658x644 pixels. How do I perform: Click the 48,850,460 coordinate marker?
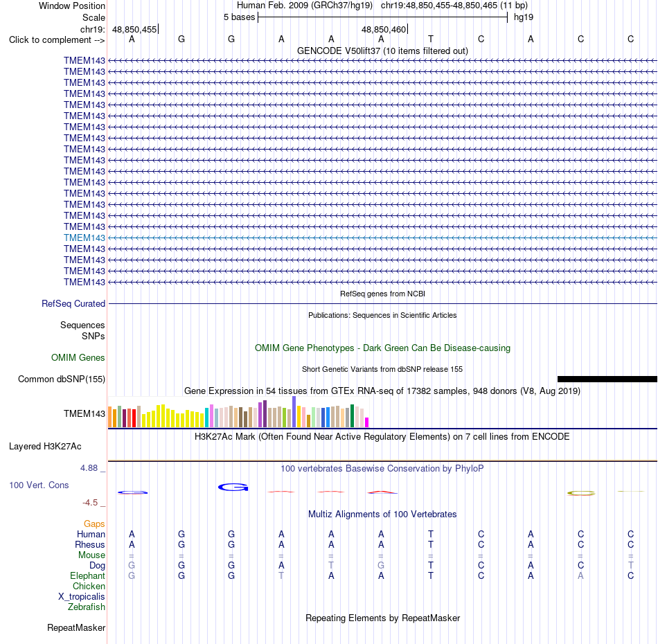pyautogui.click(x=384, y=29)
